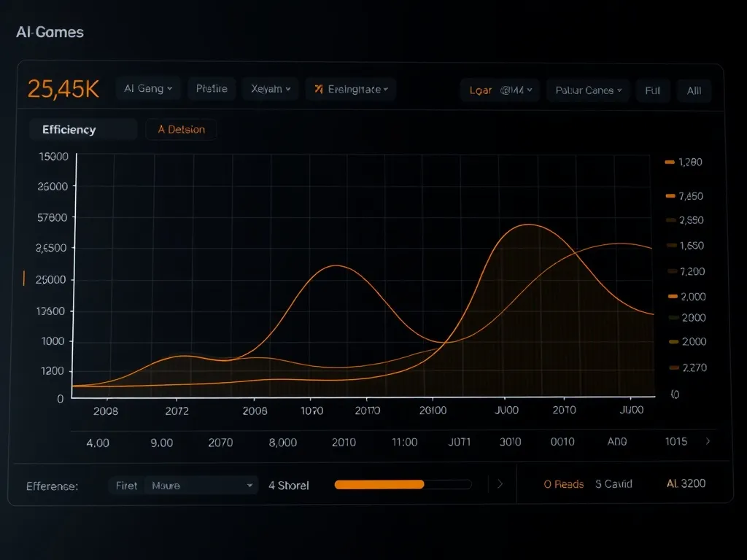Click the 1070 x-axis label
The height and width of the screenshot is (560, 747).
(311, 411)
